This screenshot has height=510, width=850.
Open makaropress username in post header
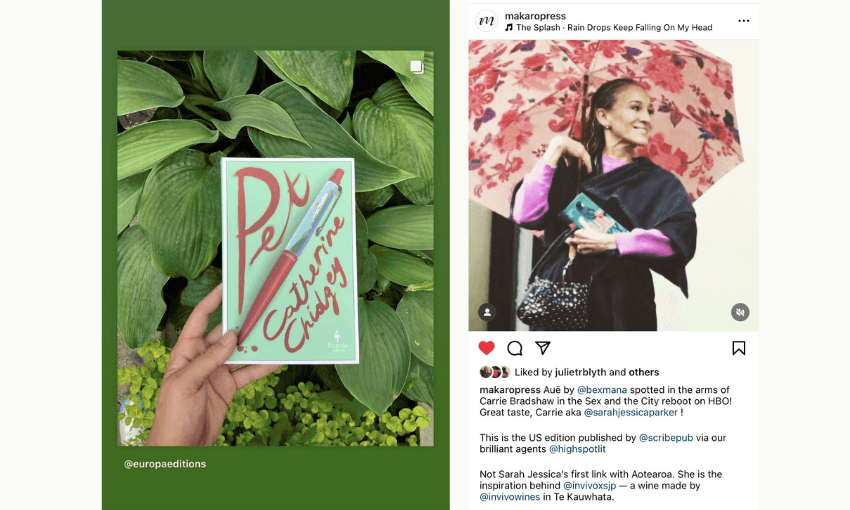tap(535, 16)
